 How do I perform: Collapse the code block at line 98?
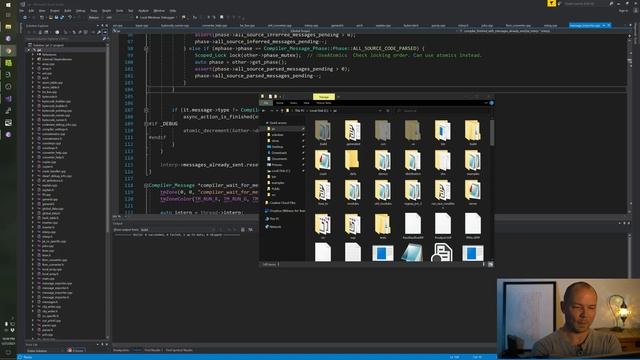146,48
